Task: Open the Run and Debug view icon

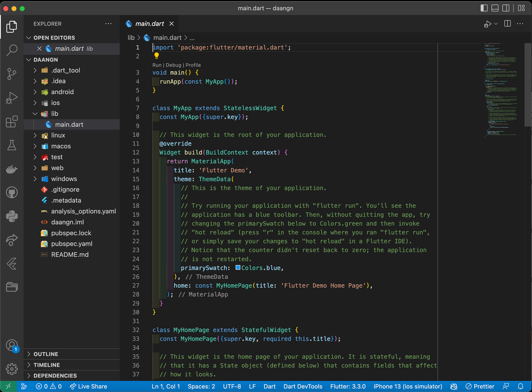Action: [x=12, y=98]
